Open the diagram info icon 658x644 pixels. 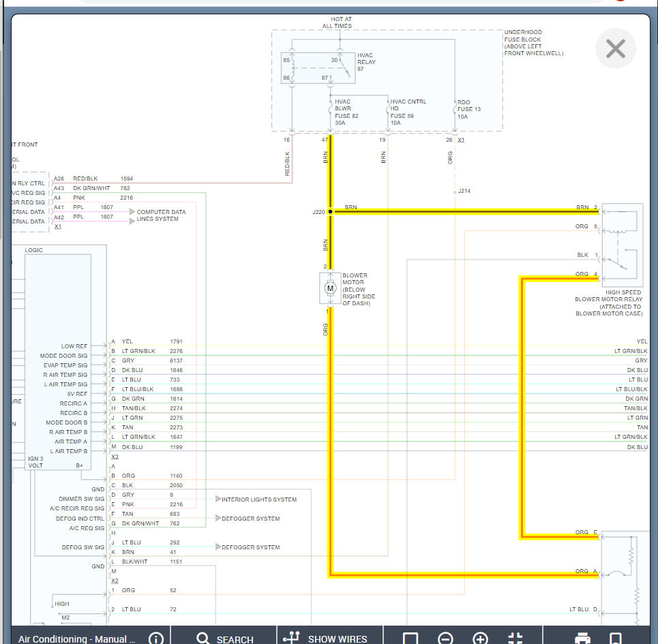(156, 638)
